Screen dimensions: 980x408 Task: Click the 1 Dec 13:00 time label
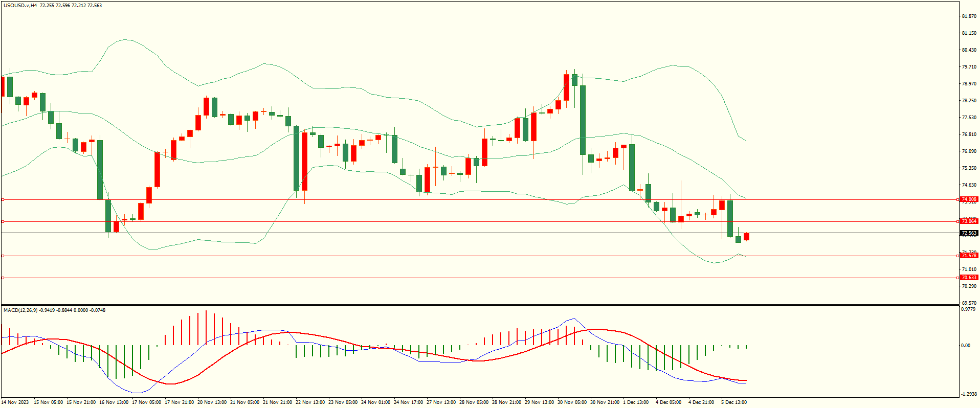point(636,402)
